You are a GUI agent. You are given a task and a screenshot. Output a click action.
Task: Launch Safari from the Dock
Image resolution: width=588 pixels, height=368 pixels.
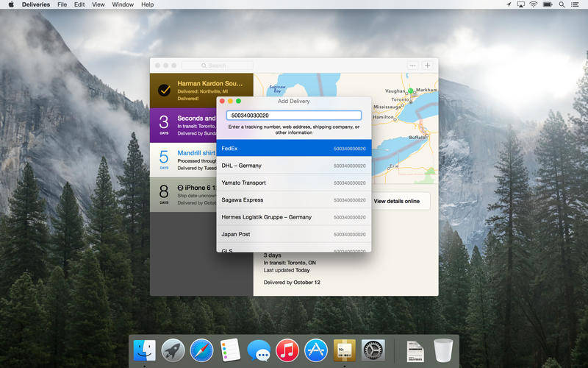(201, 350)
